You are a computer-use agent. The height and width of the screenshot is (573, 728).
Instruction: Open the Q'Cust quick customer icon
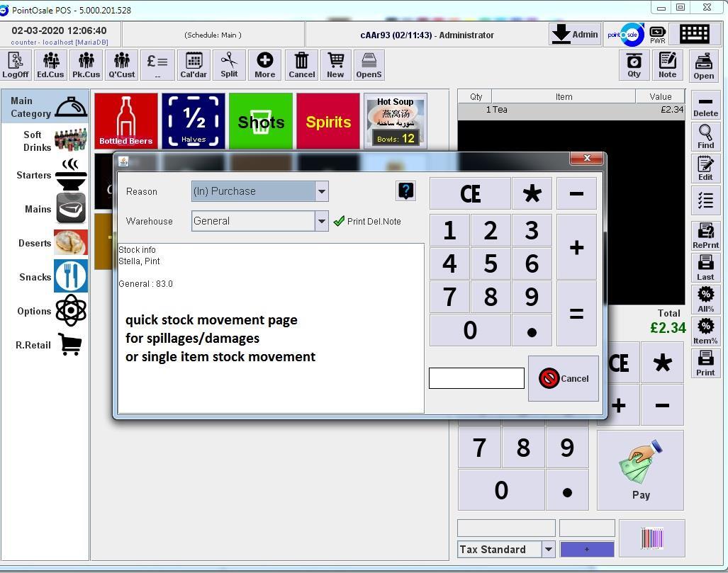click(122, 65)
